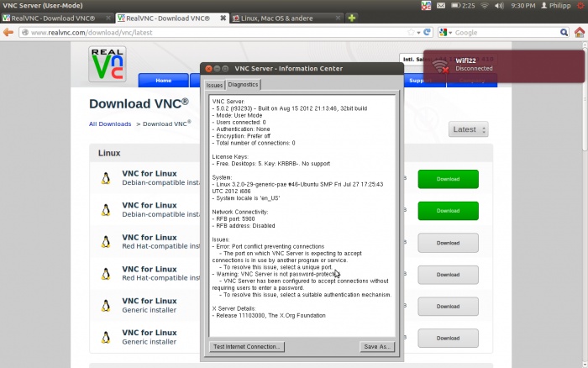Click the browser back arrow
588x368 pixels.
[x=8, y=32]
